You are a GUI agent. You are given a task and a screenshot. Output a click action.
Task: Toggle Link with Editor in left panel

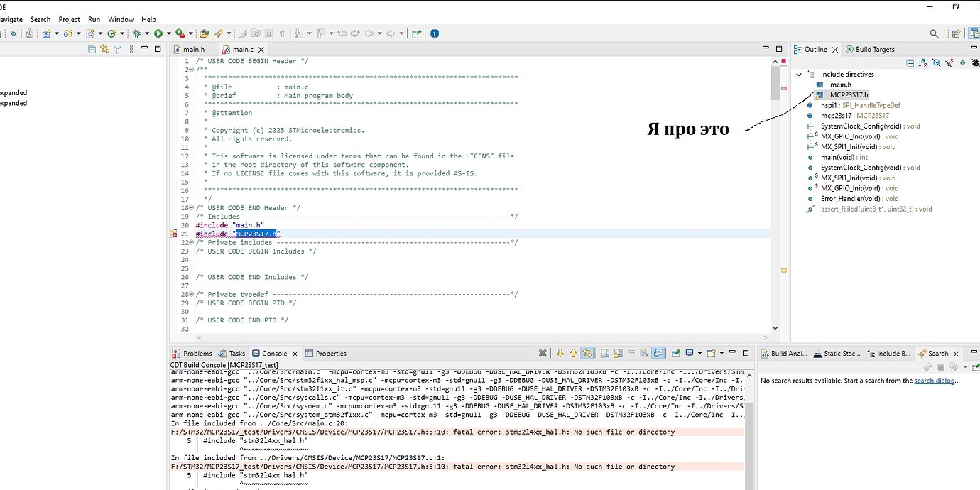click(105, 49)
